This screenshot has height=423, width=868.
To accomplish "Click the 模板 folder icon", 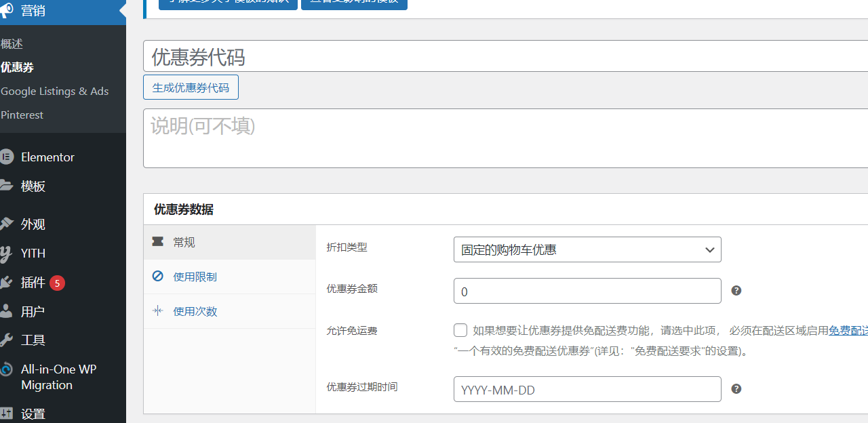I will 6,186.
